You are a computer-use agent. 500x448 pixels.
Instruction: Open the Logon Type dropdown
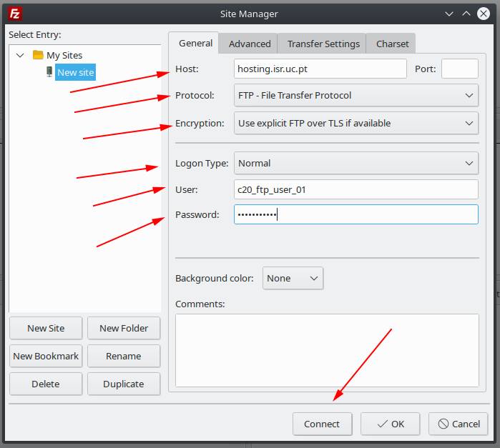356,163
